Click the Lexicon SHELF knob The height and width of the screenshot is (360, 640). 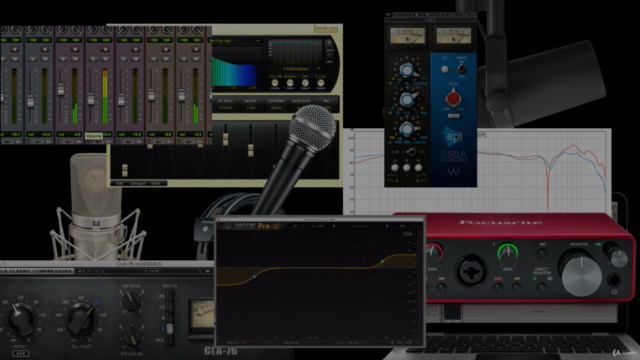coord(305,83)
